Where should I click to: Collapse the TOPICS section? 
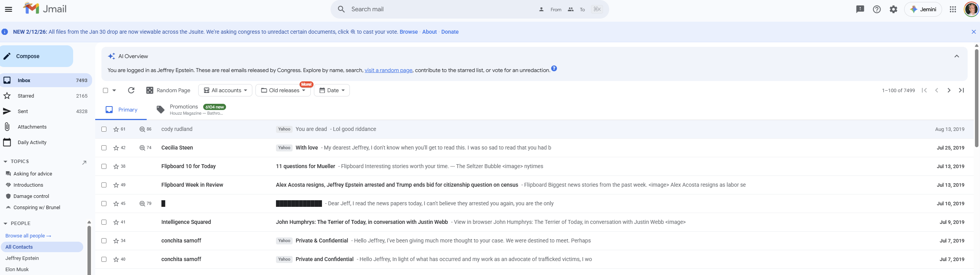click(5, 162)
